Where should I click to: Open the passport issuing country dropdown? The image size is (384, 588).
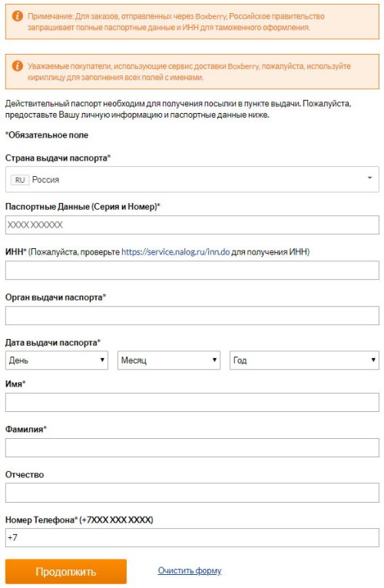click(x=192, y=180)
